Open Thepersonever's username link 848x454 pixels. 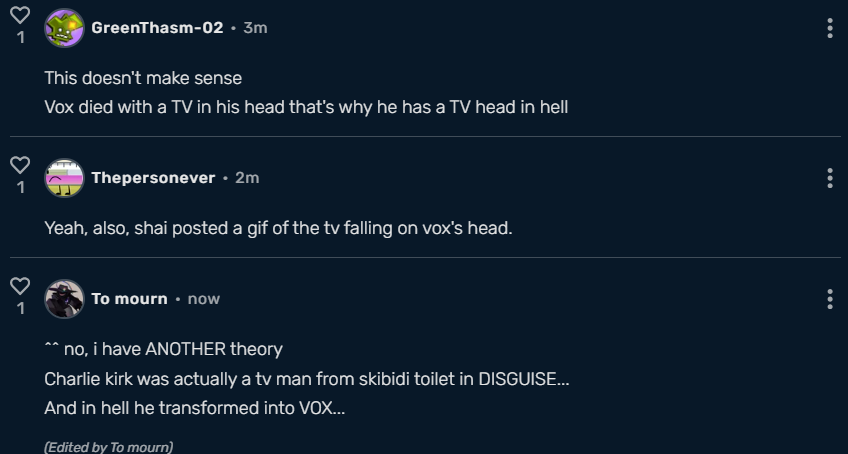153,178
